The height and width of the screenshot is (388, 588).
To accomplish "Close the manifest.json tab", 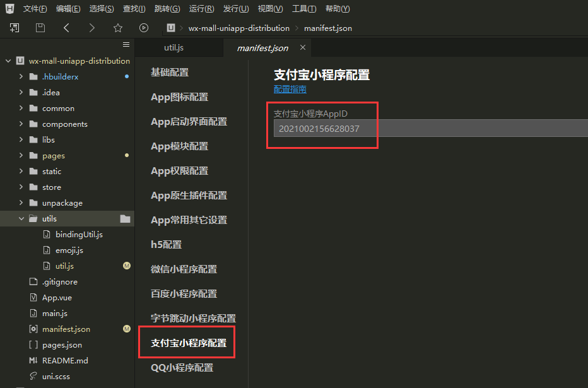I will (x=303, y=47).
